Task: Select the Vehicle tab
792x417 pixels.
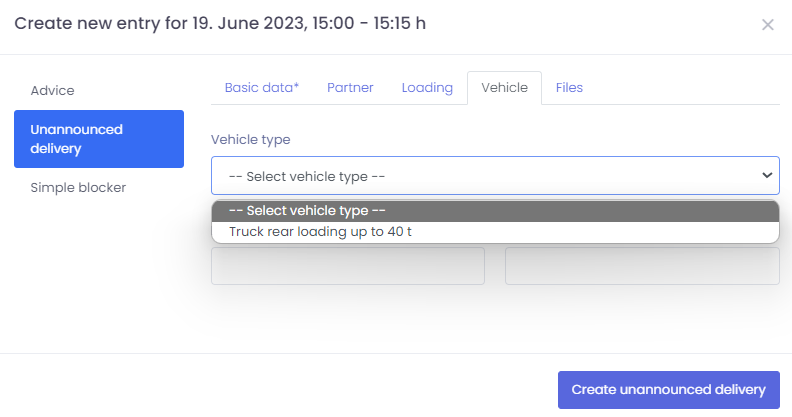Action: (504, 88)
